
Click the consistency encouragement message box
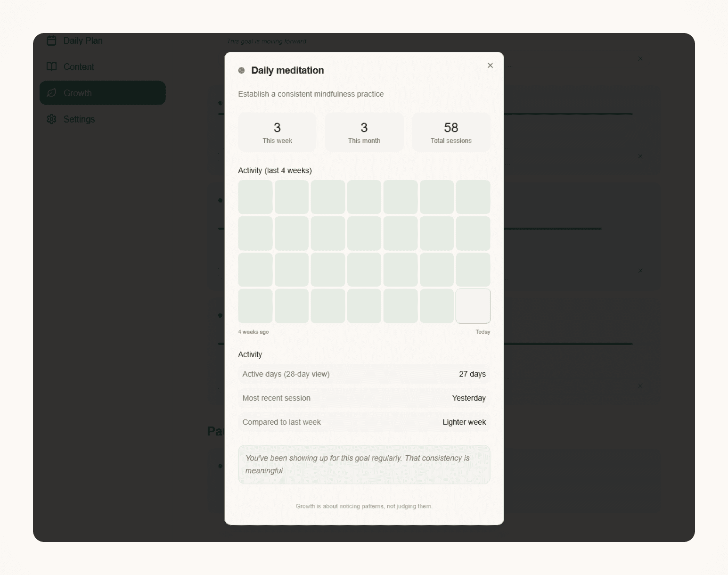[364, 465]
